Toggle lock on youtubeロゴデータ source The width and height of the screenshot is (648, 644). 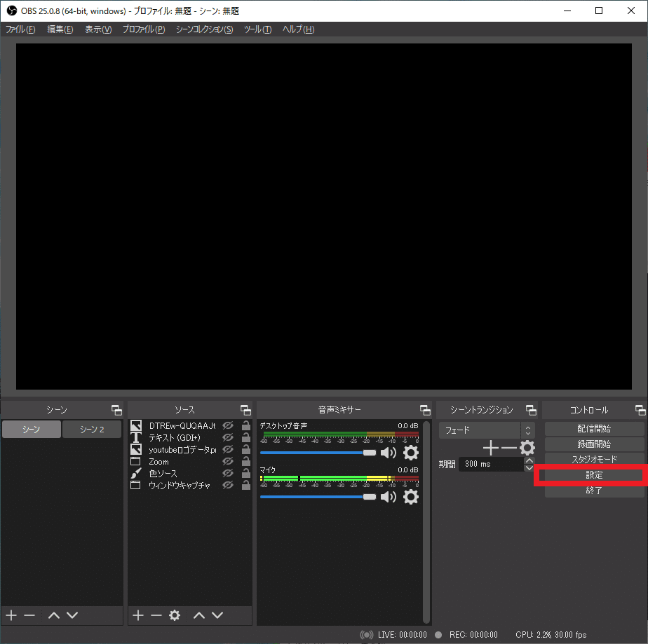coord(246,449)
